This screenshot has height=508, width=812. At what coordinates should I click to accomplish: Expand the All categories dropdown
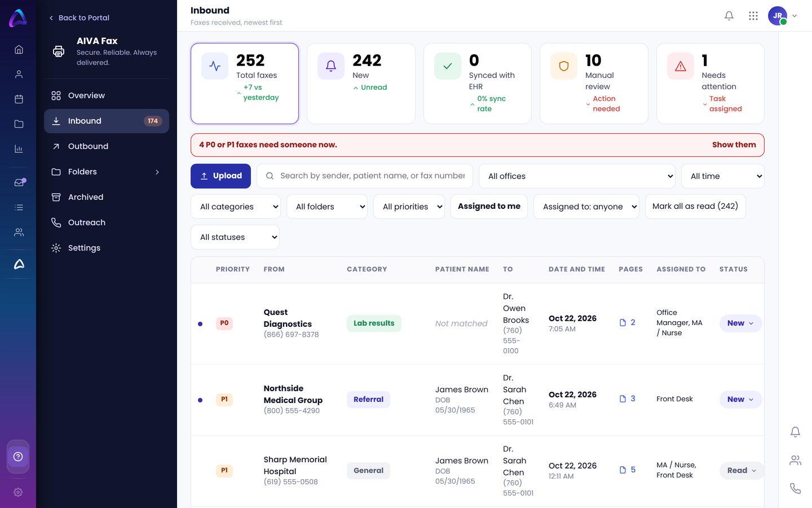(236, 207)
